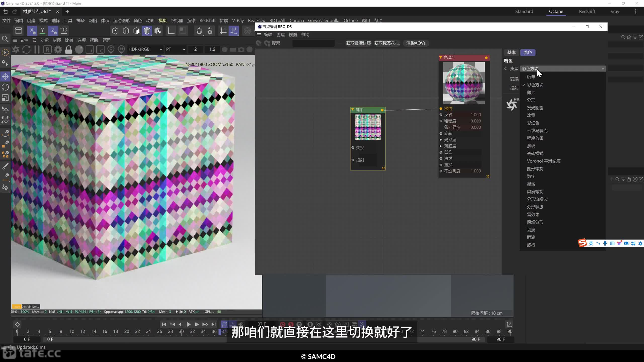Select 彩色方块 from texture type list
The height and width of the screenshot is (362, 644).
[x=535, y=85]
